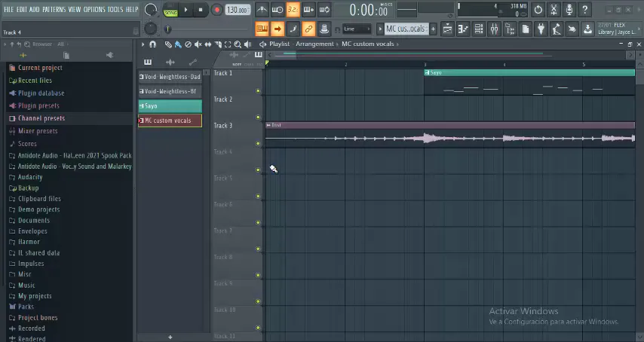This screenshot has width=644, height=342.
Task: Toggle auto-scrolling arrow button
Action: coord(278,29)
